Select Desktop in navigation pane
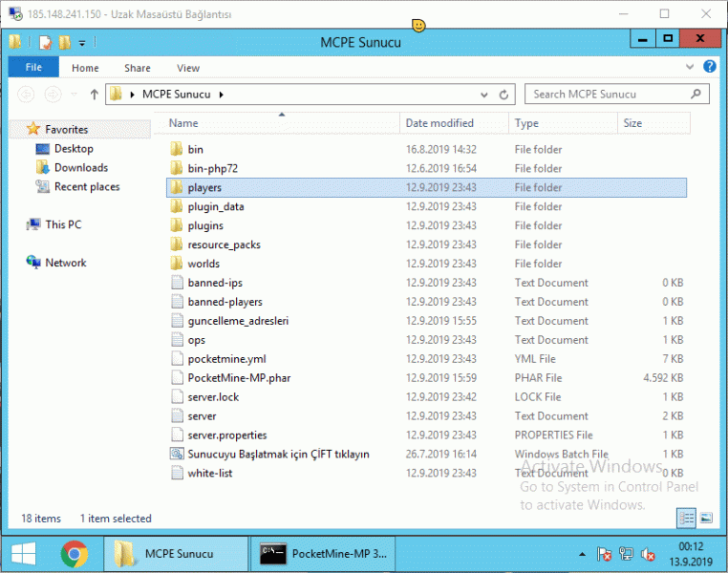Viewport: 728px width, 573px height. pyautogui.click(x=74, y=148)
